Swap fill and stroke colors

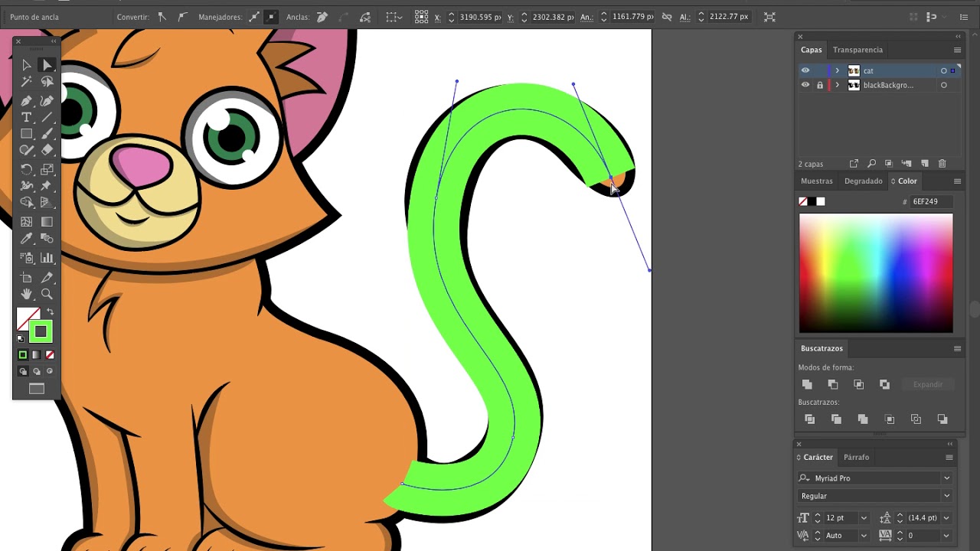click(x=51, y=312)
